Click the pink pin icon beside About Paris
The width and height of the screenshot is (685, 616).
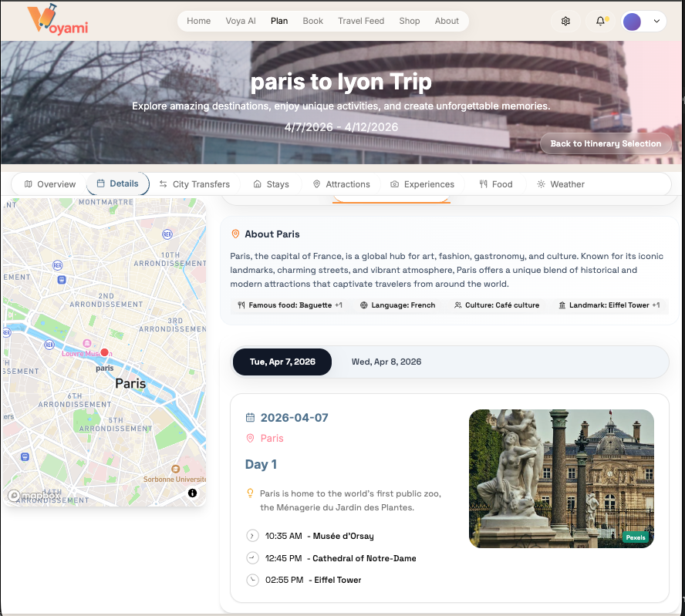tap(235, 234)
